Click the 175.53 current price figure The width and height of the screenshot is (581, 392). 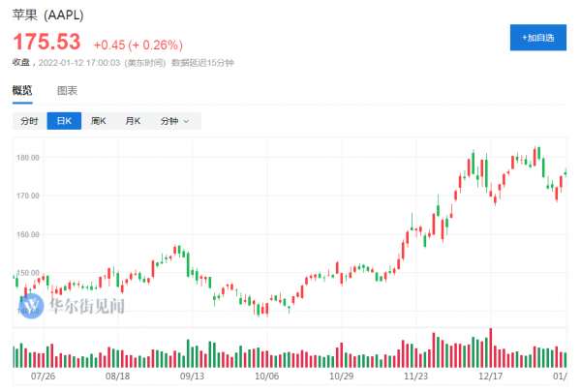[46, 44]
